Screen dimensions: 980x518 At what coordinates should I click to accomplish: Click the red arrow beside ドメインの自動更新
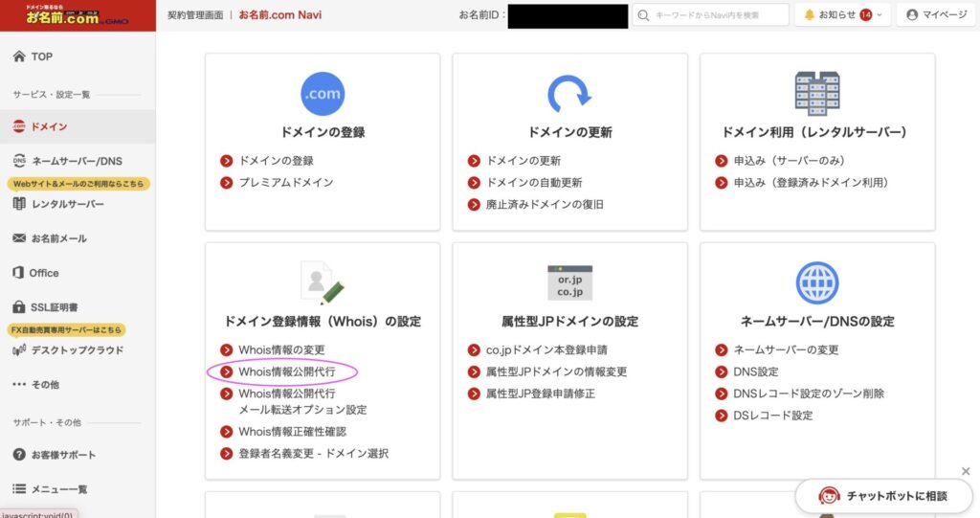[x=474, y=183]
